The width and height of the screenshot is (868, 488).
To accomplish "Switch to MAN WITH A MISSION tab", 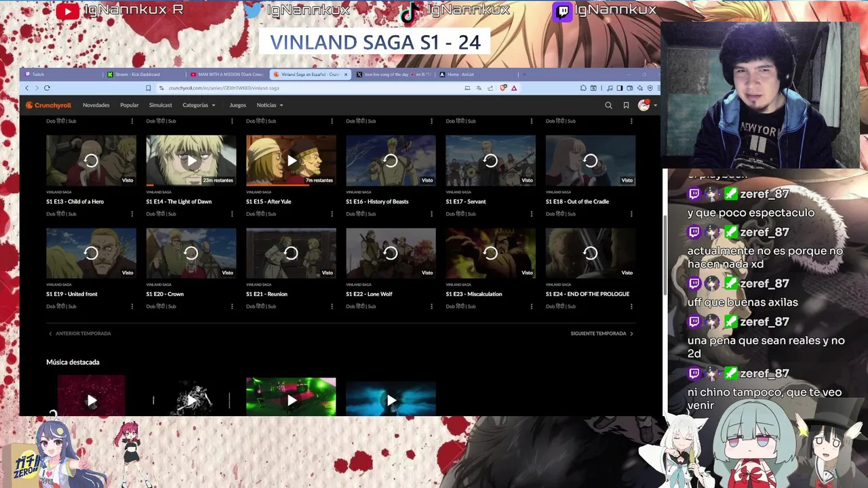I will (x=227, y=75).
